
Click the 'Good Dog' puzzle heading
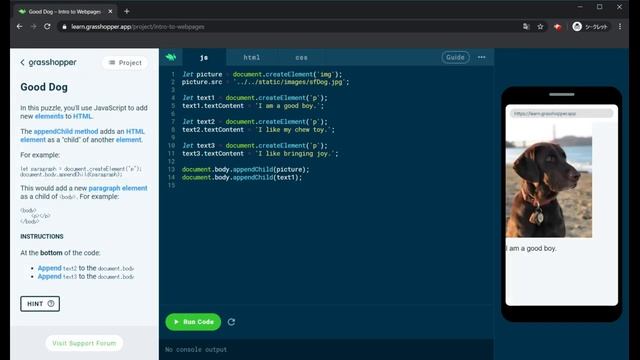(x=44, y=87)
